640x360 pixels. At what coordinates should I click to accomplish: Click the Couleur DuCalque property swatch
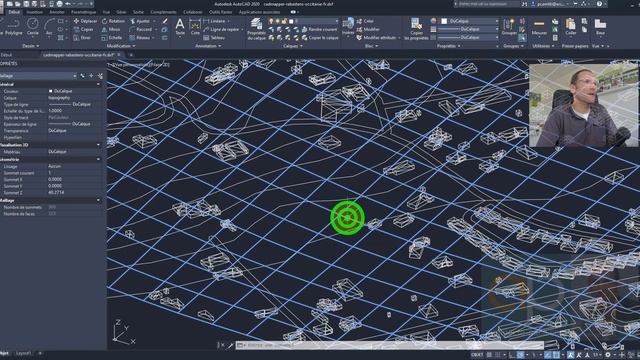(x=51, y=91)
